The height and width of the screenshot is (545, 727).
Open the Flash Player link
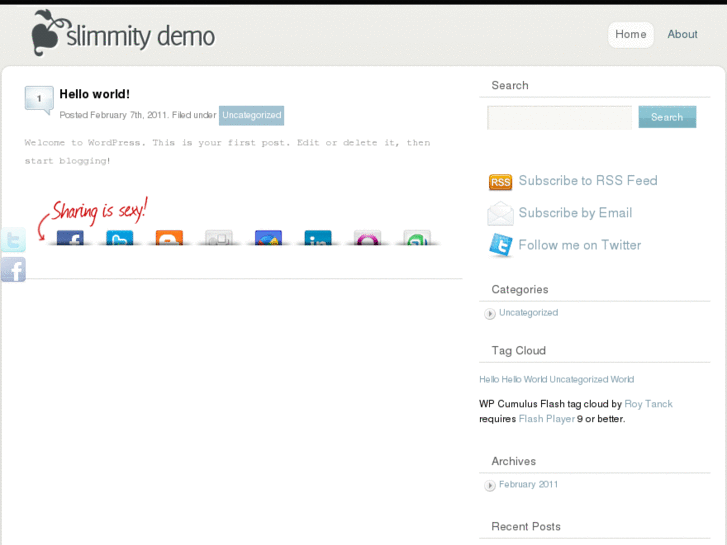[x=547, y=419]
